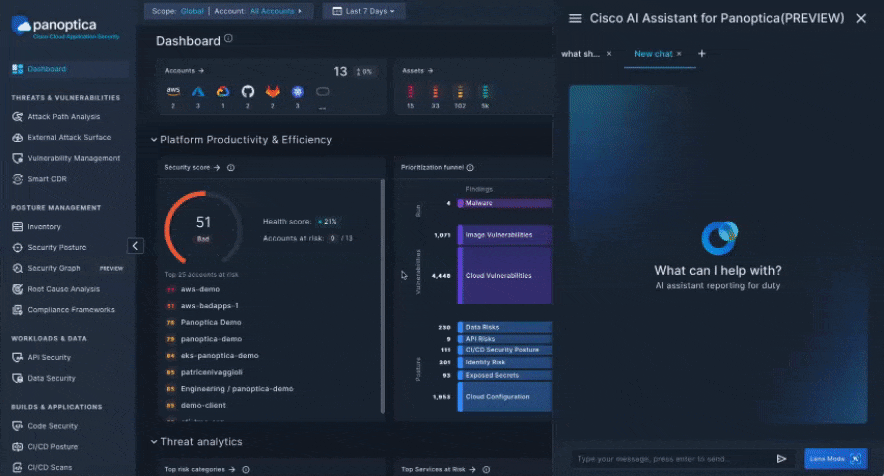Click the Security Posture icon in sidebar

pos(17,248)
